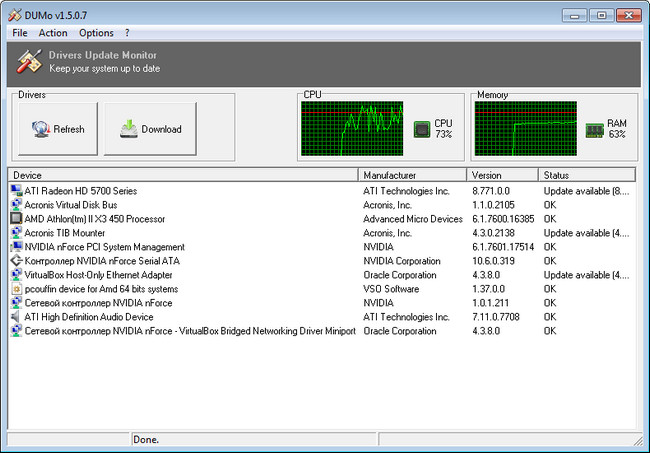Click the pcouffin device icon
The height and width of the screenshot is (453, 650).
pos(16,288)
